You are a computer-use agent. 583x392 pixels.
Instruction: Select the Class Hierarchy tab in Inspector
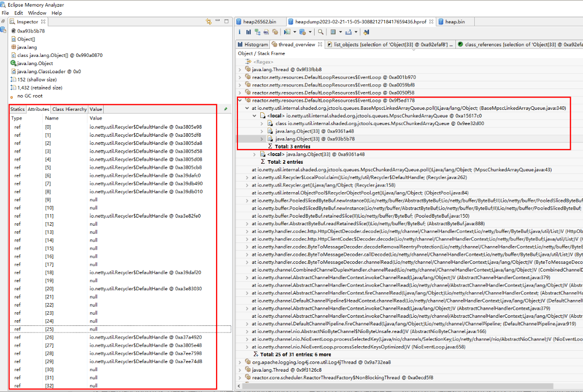click(70, 109)
